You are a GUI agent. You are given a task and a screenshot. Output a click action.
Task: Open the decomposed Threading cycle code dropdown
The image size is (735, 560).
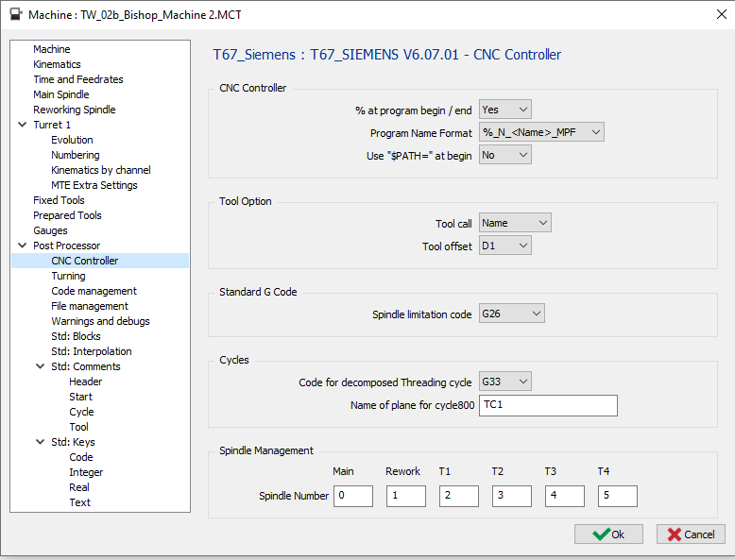(505, 382)
